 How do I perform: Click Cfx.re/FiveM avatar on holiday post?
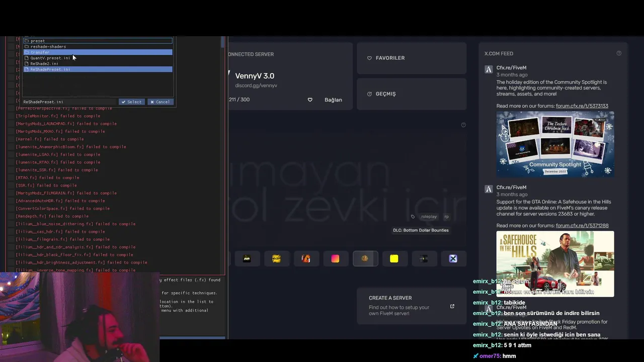(x=488, y=70)
